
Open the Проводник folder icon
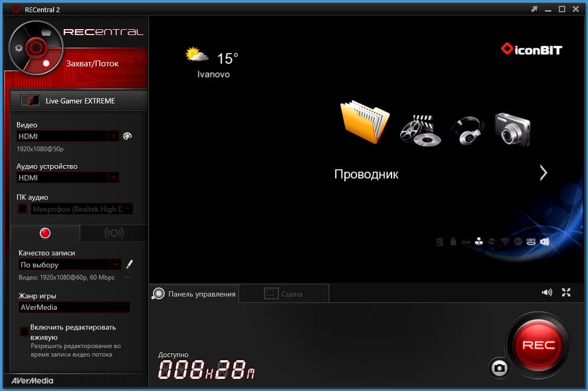point(365,122)
